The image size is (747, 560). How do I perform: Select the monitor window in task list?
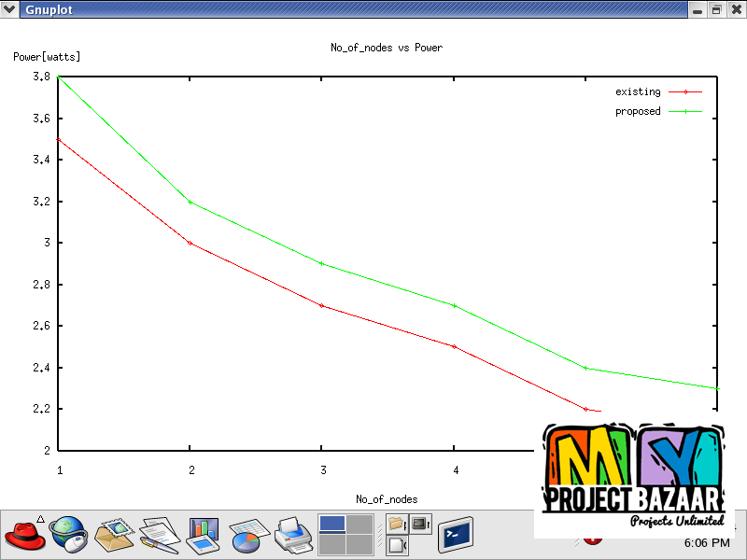pos(420,524)
